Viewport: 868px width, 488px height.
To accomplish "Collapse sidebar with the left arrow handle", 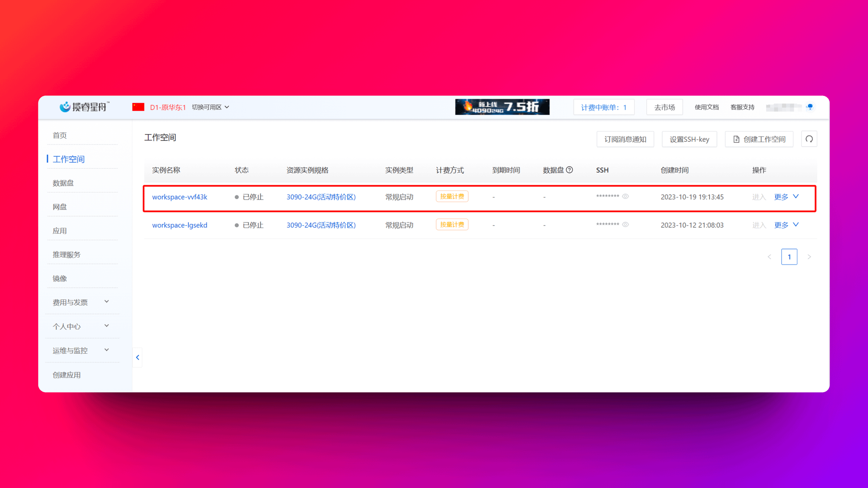I will coord(138,357).
